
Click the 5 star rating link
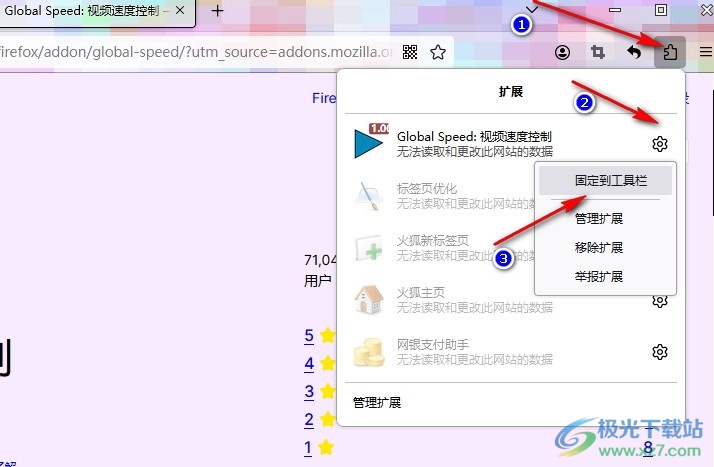[x=309, y=336]
